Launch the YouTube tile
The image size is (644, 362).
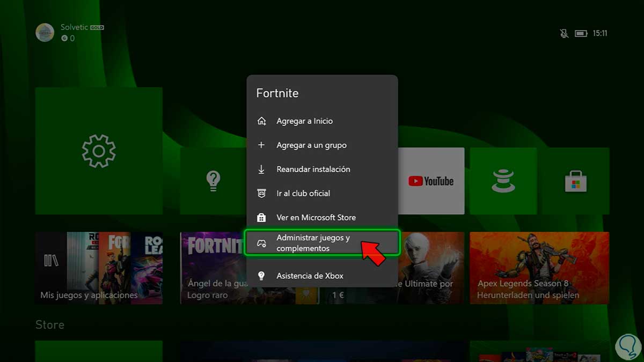coord(431,181)
